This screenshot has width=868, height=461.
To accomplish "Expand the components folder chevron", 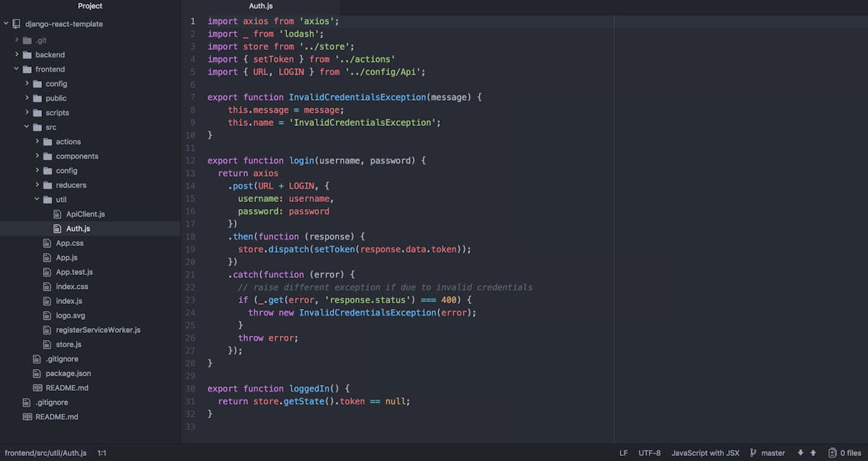I will click(38, 156).
